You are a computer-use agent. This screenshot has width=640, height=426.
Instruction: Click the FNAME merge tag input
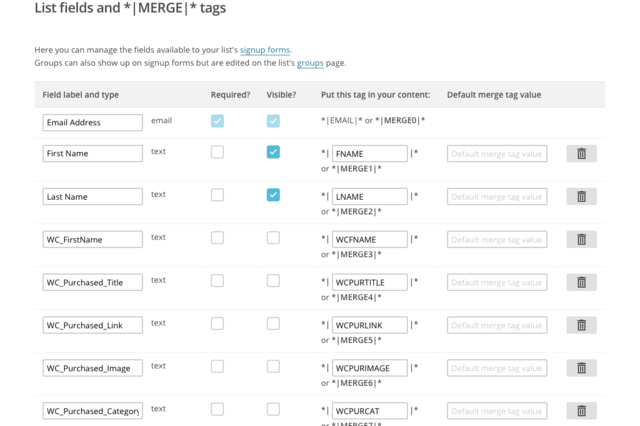click(x=370, y=154)
